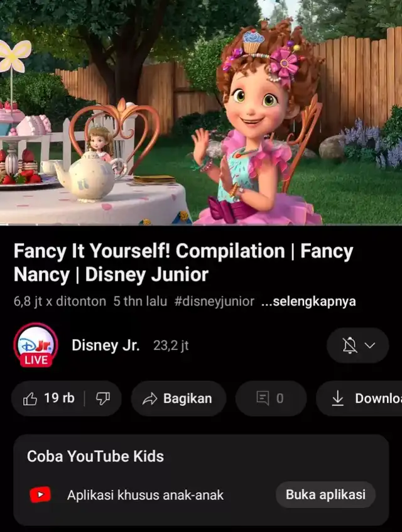Tap the Download arrow icon
Viewport: 402px width, 532px height.
(337, 398)
